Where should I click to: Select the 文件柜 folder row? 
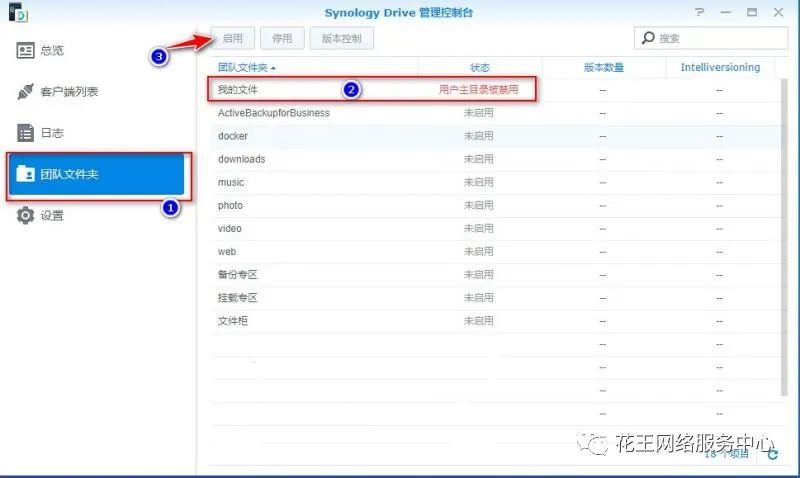point(495,321)
